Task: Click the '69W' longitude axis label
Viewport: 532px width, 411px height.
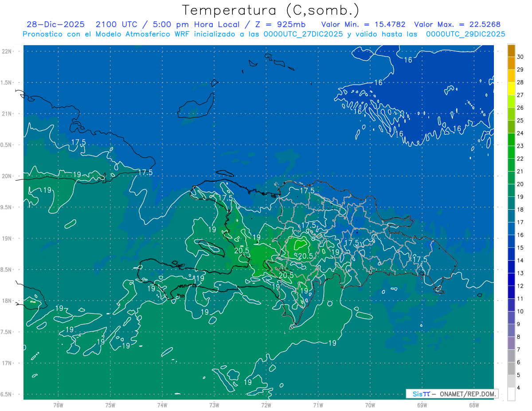Action: pyautogui.click(x=422, y=405)
